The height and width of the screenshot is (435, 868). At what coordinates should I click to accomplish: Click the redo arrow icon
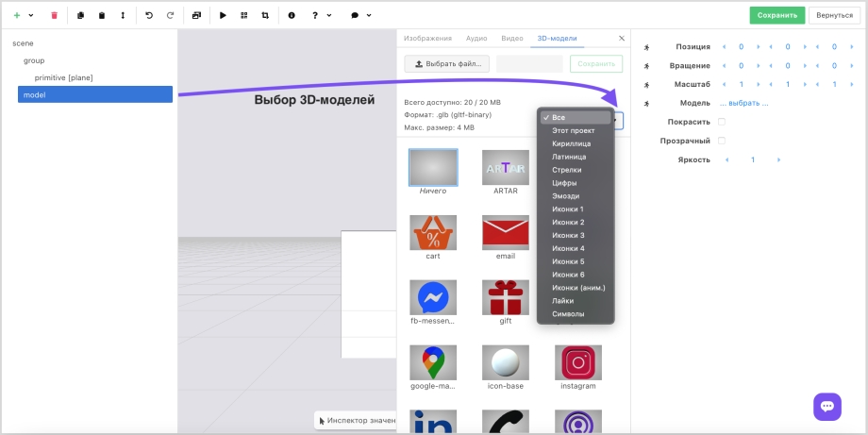click(170, 15)
